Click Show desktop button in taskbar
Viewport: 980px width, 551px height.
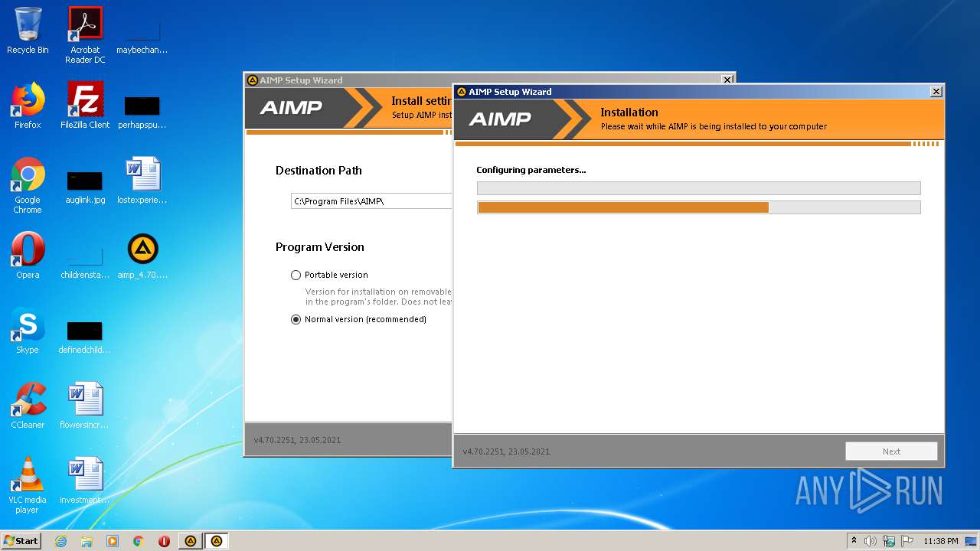tap(972, 541)
